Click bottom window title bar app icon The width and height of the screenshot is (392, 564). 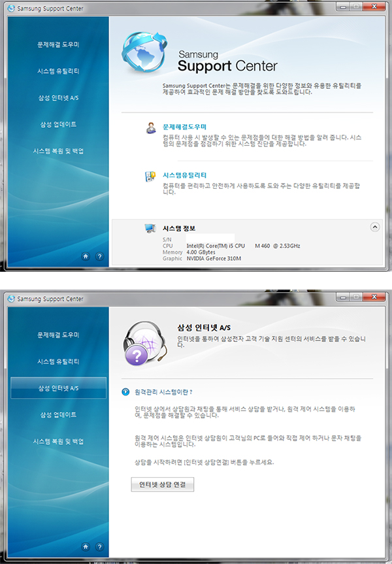(x=11, y=299)
